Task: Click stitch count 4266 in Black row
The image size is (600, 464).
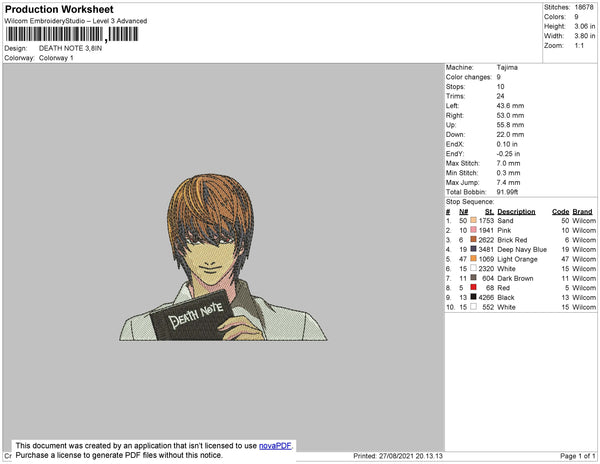Action: [486, 297]
